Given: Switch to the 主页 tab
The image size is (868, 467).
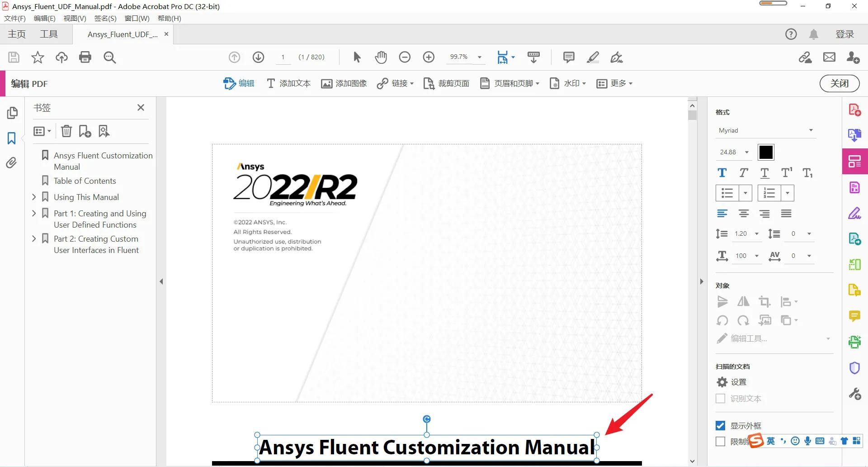Looking at the screenshot, I should tap(17, 34).
